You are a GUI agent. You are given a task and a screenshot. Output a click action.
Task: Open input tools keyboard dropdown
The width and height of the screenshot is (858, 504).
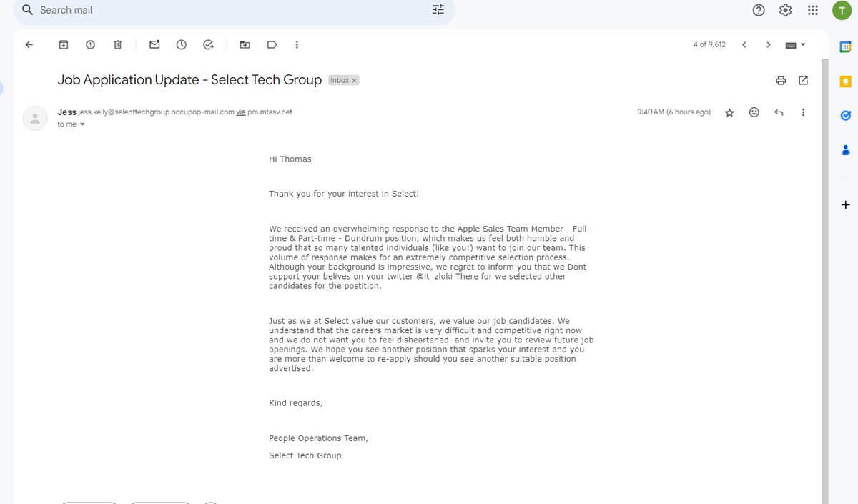pyautogui.click(x=795, y=44)
